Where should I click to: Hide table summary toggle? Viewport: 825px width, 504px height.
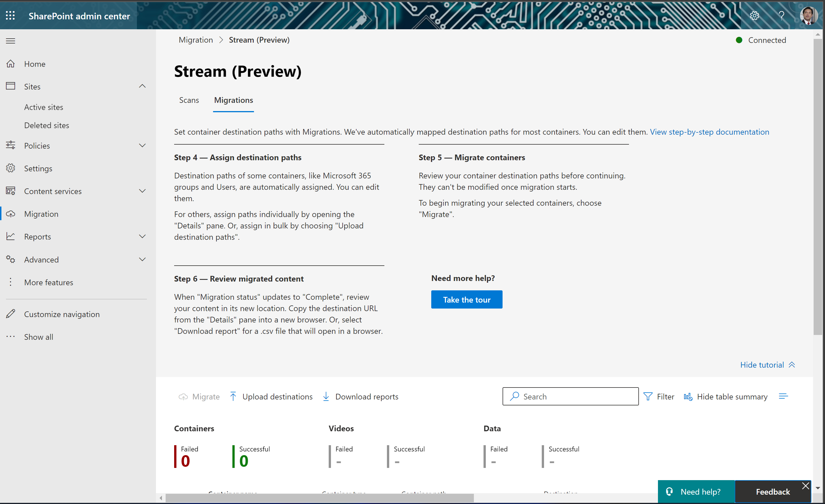(726, 397)
